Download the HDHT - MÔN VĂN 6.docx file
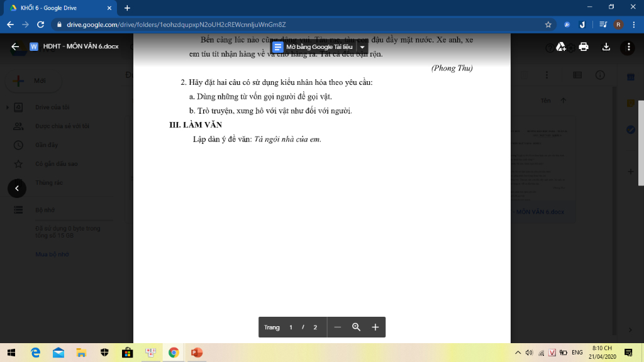 point(606,47)
